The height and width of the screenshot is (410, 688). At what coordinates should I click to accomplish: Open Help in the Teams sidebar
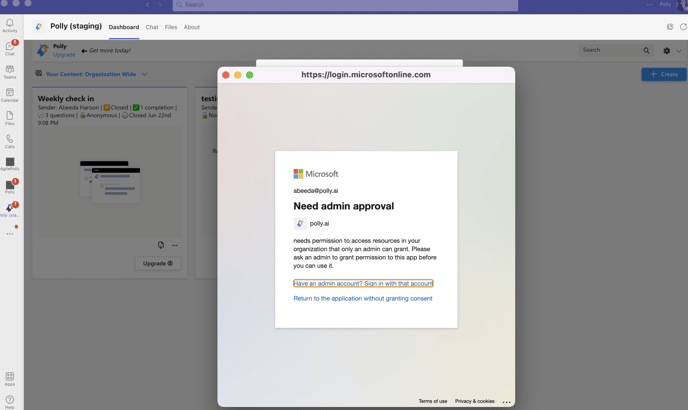(10, 402)
